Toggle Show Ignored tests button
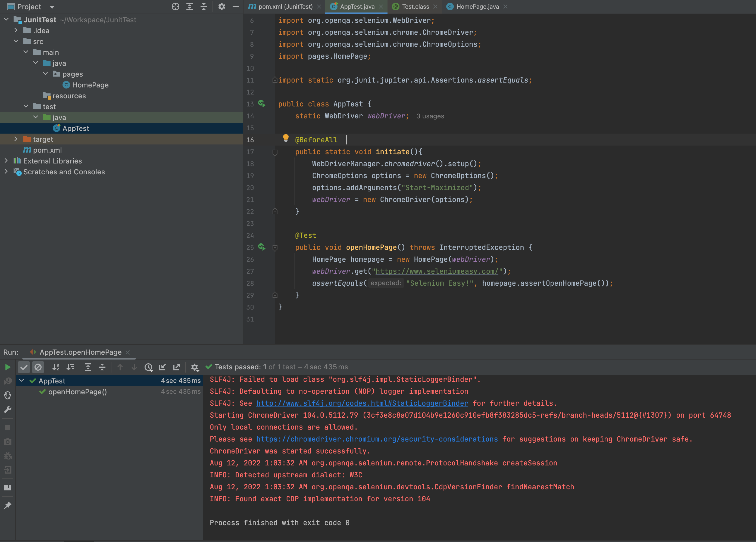 pyautogui.click(x=38, y=367)
